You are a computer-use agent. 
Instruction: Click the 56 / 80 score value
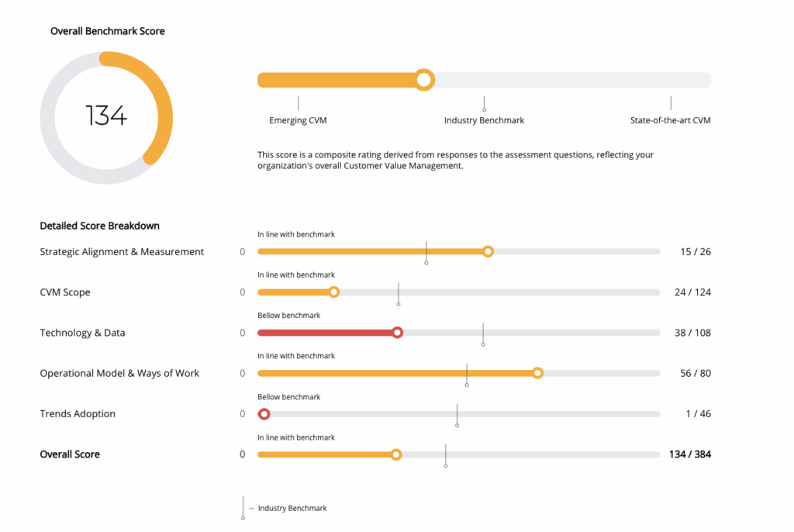pyautogui.click(x=695, y=373)
